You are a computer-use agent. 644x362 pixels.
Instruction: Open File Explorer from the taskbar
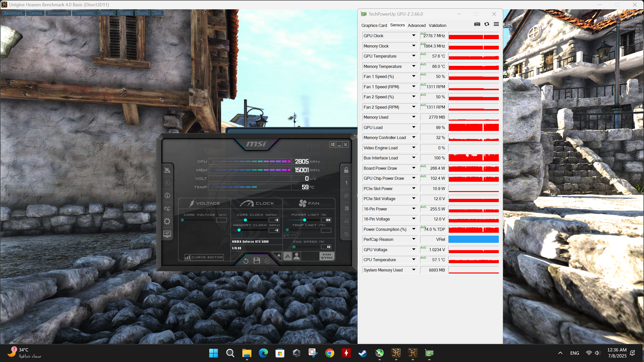click(247, 353)
